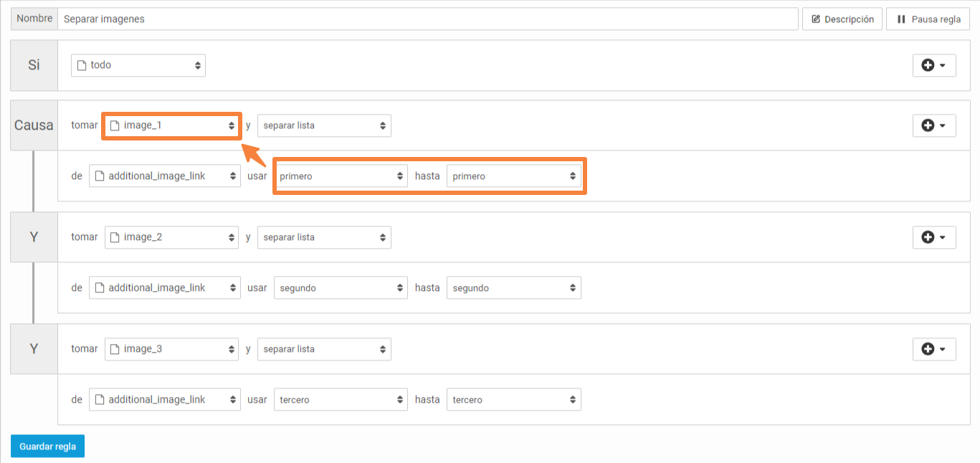Open the Descripción editor
Viewport: 980px width, 463px height.
pos(842,19)
